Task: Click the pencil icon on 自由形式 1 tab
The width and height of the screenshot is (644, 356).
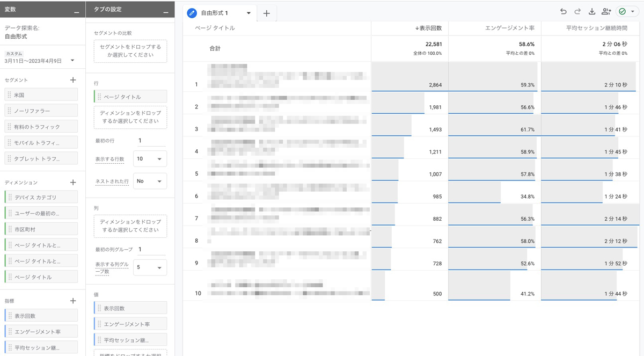Action: click(x=192, y=13)
